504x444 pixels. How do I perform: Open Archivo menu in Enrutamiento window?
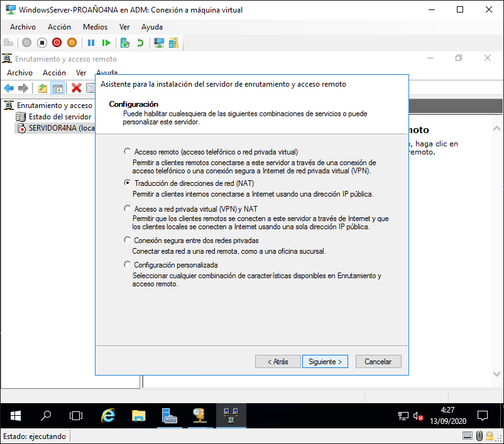click(19, 73)
